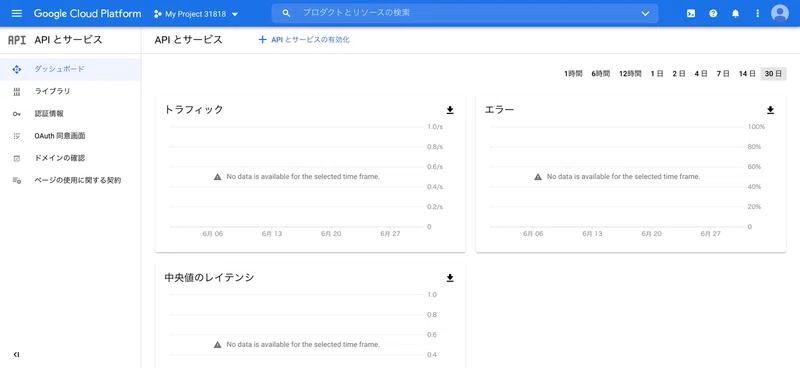Select the 12時間 time range
This screenshot has width=800, height=368.
coord(630,74)
